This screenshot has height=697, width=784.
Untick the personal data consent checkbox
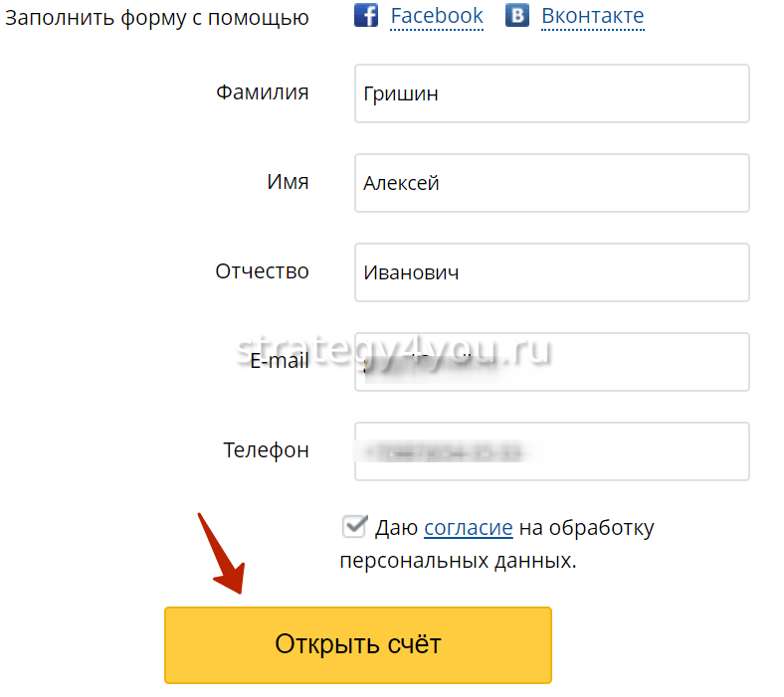pos(354,526)
